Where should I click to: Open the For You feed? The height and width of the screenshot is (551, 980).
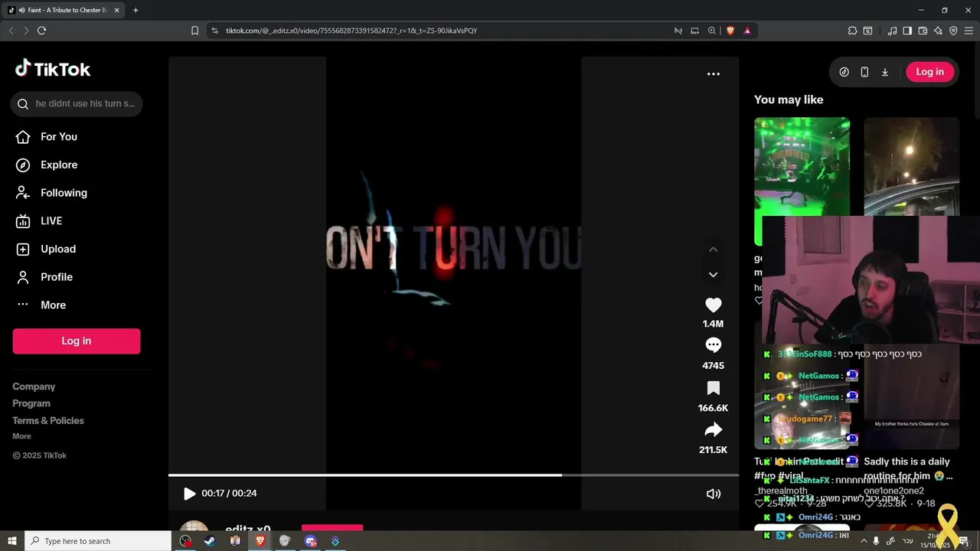tap(47, 136)
